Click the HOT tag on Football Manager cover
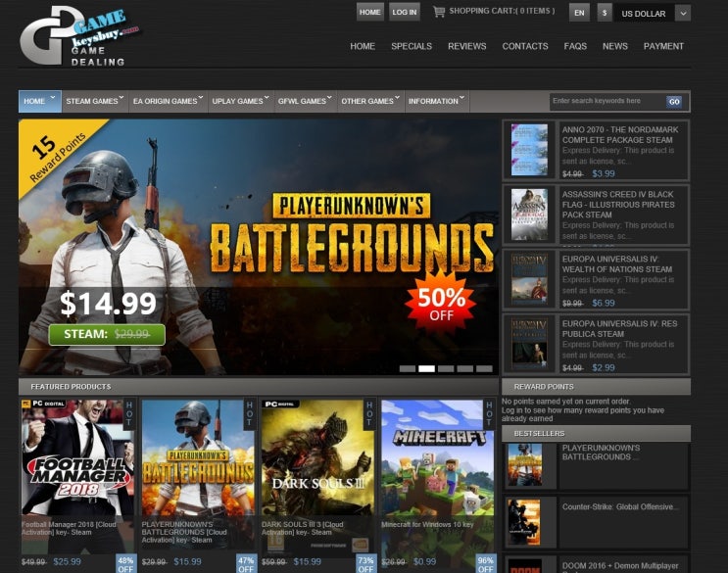728x573 pixels. (x=129, y=414)
